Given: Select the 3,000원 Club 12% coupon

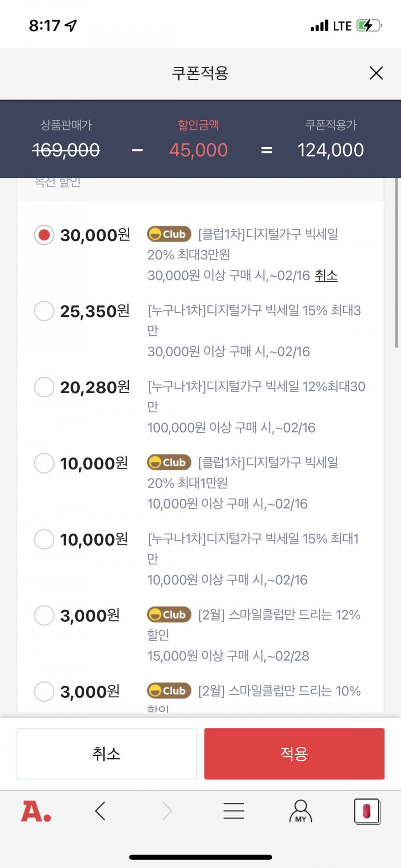Looking at the screenshot, I should pyautogui.click(x=44, y=615).
